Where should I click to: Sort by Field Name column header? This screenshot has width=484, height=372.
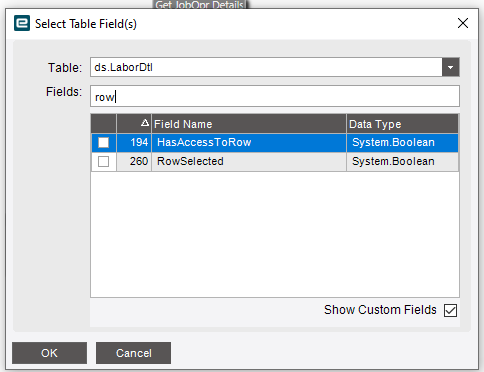click(x=249, y=124)
